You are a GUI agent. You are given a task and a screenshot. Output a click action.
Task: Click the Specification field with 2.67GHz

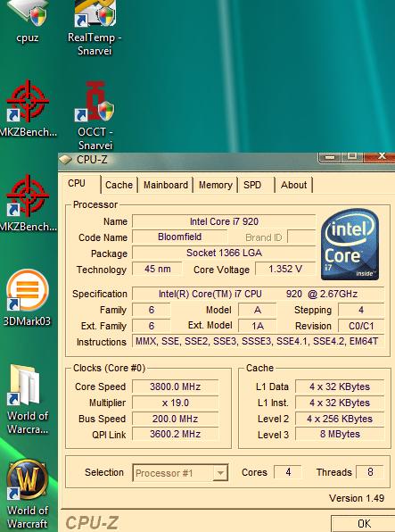coord(258,294)
